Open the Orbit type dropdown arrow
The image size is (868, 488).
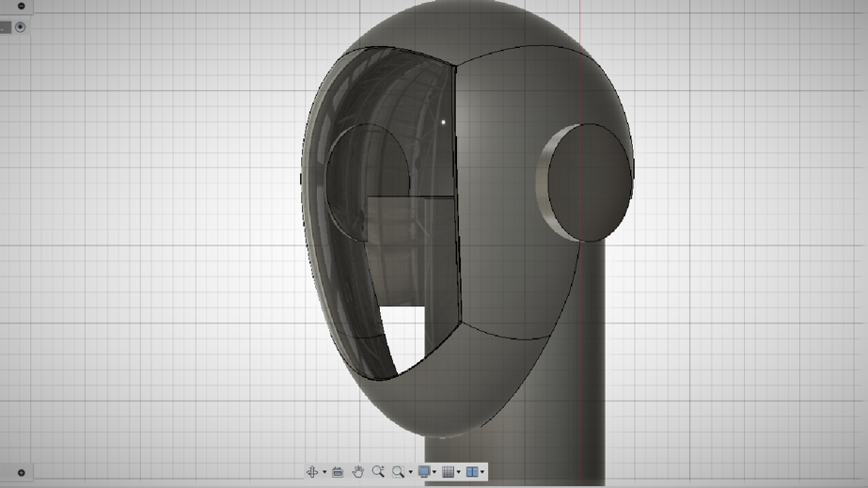point(324,472)
